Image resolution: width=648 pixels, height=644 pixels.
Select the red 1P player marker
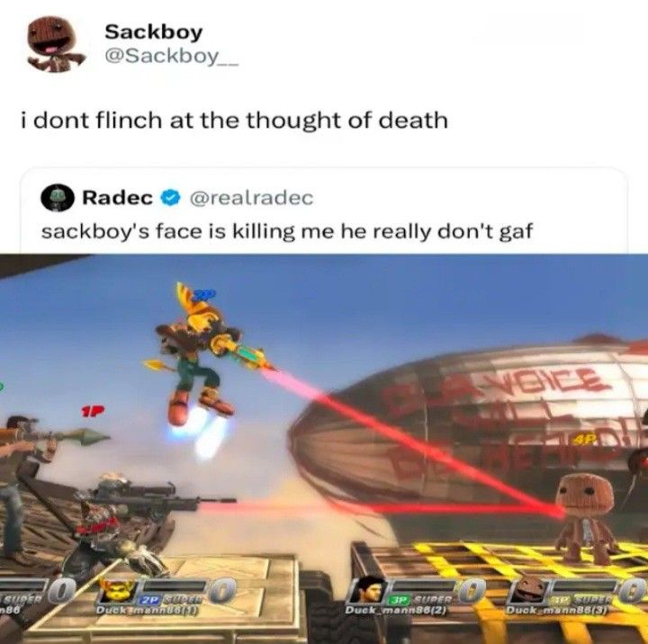pyautogui.click(x=93, y=411)
